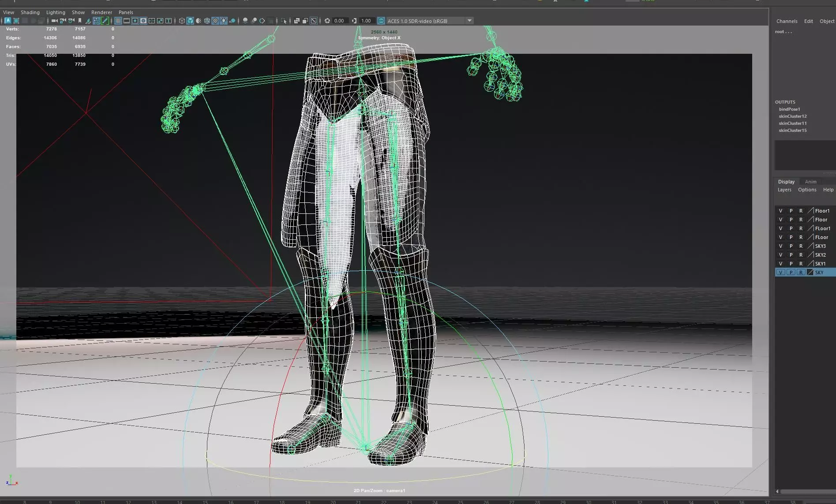The width and height of the screenshot is (836, 504).
Task: Toggle the Field Chart icon
Action: pyautogui.click(x=152, y=21)
